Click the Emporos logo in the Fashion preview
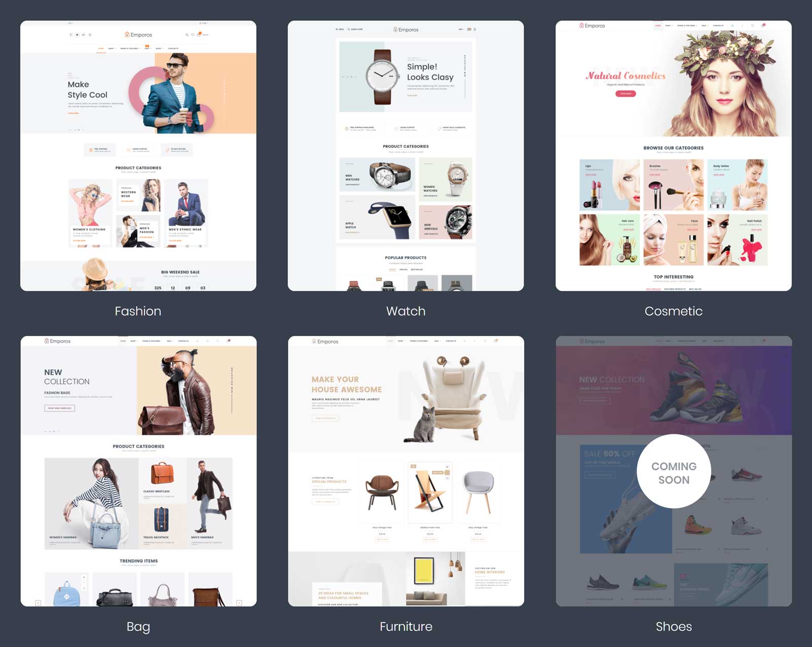 click(x=138, y=35)
